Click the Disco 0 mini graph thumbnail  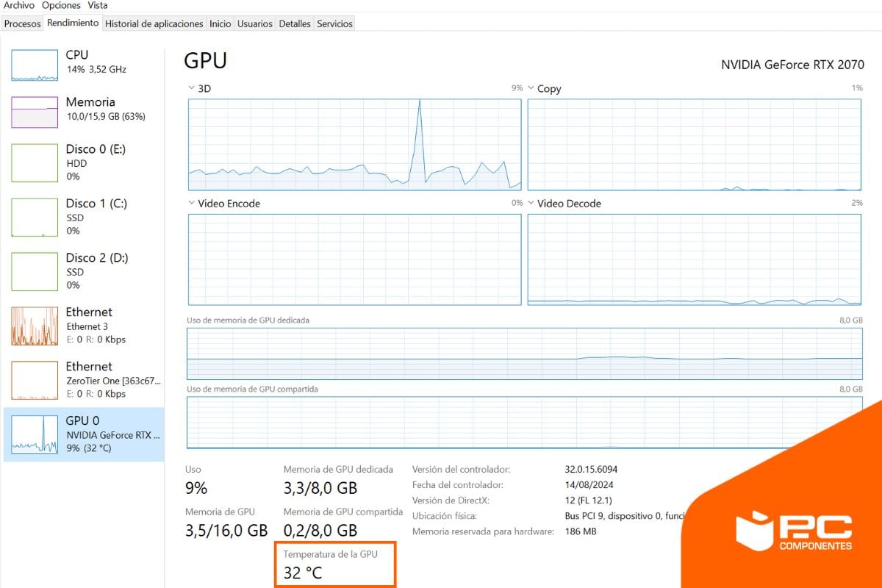pyautogui.click(x=35, y=163)
